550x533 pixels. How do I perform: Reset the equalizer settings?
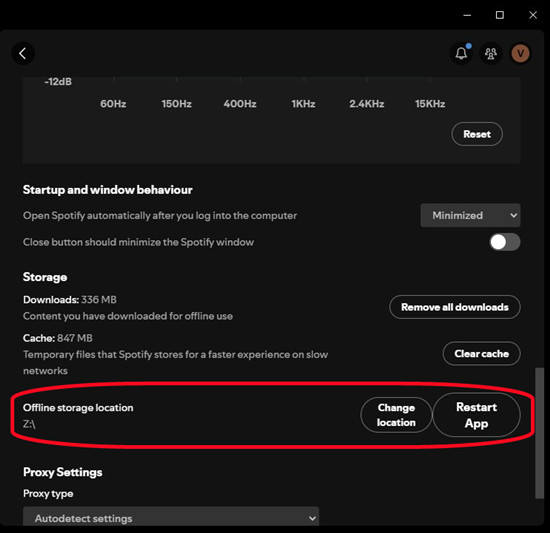pyautogui.click(x=477, y=134)
